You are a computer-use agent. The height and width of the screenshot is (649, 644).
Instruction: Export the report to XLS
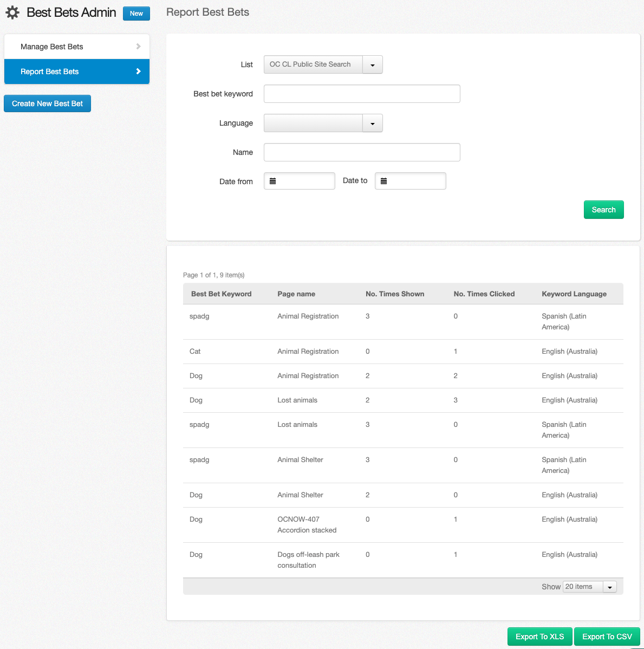tap(539, 637)
